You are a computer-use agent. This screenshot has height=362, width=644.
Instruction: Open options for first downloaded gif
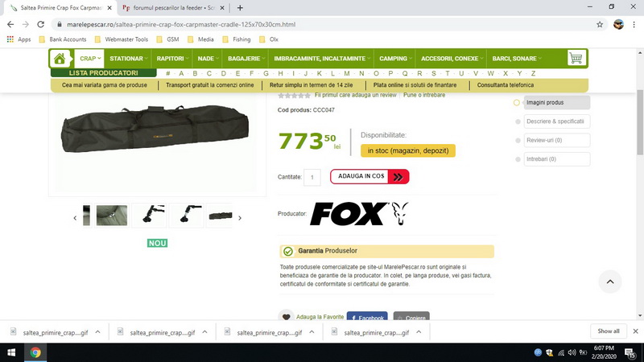tap(97, 332)
